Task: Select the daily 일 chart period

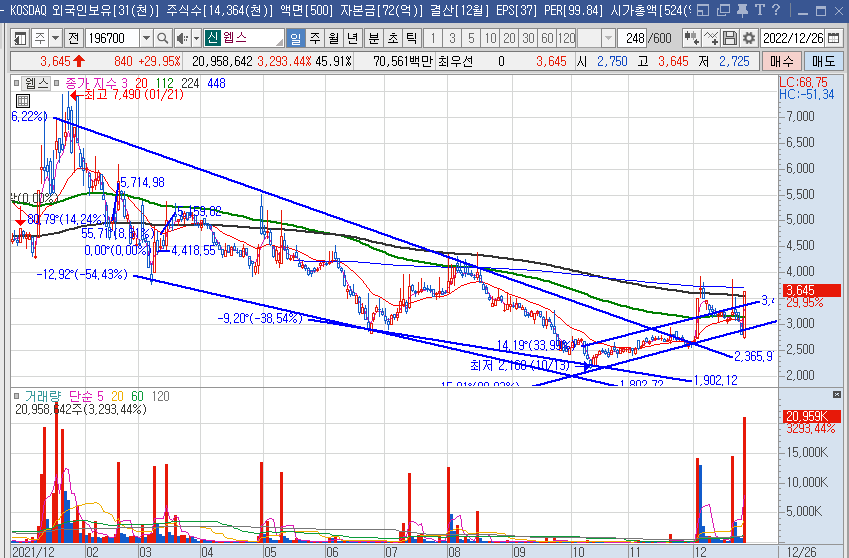Action: tap(295, 38)
